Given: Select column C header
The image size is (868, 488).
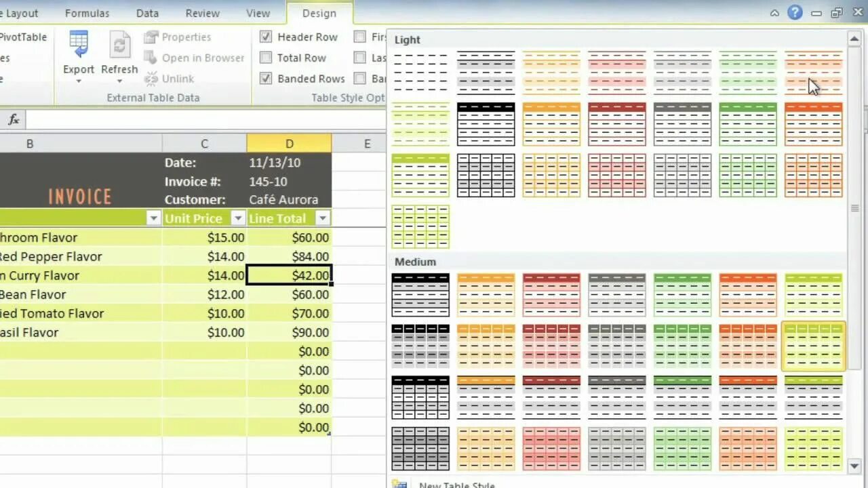Looking at the screenshot, I should 204,143.
